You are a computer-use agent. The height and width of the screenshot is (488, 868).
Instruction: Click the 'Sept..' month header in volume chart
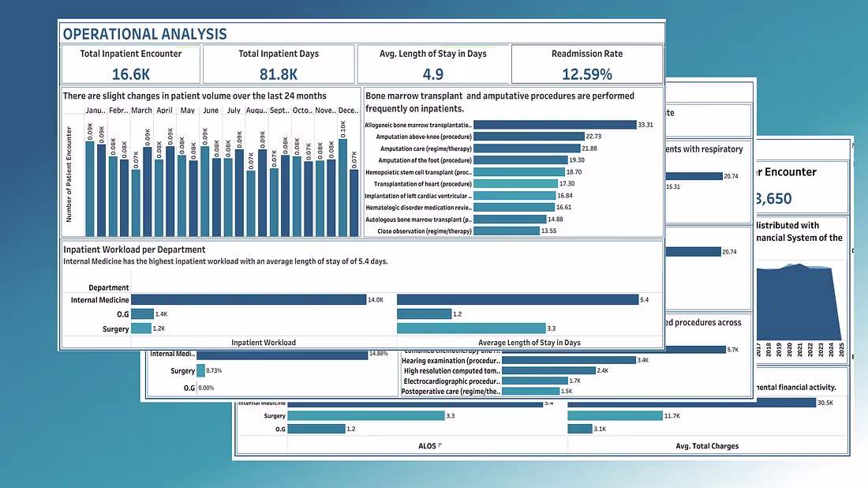pos(279,111)
